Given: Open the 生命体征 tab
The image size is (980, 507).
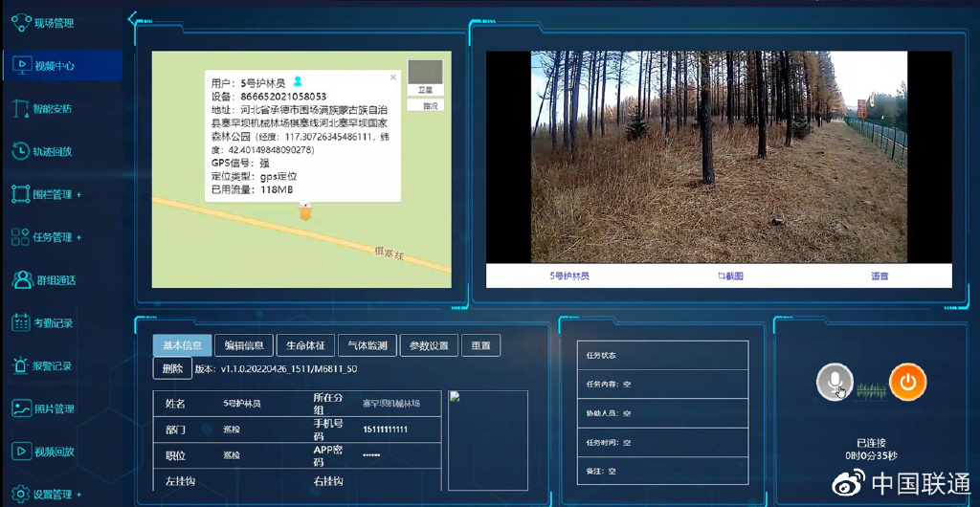Looking at the screenshot, I should 305,345.
